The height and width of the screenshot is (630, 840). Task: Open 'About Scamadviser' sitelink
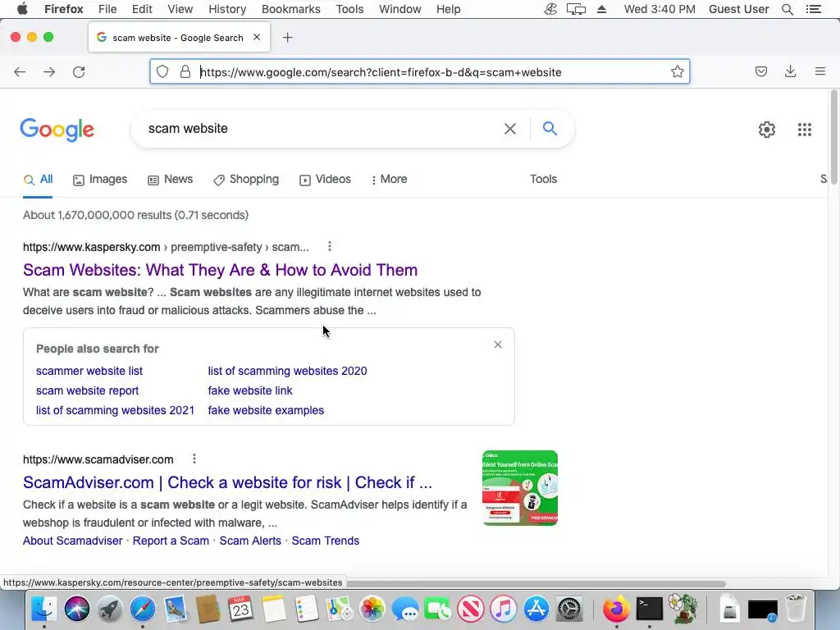click(x=73, y=541)
